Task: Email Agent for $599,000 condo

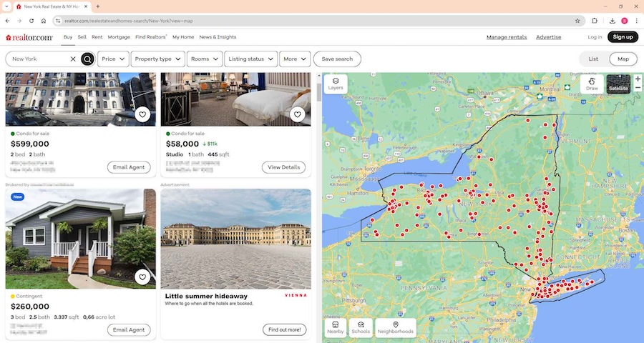Action: (129, 167)
